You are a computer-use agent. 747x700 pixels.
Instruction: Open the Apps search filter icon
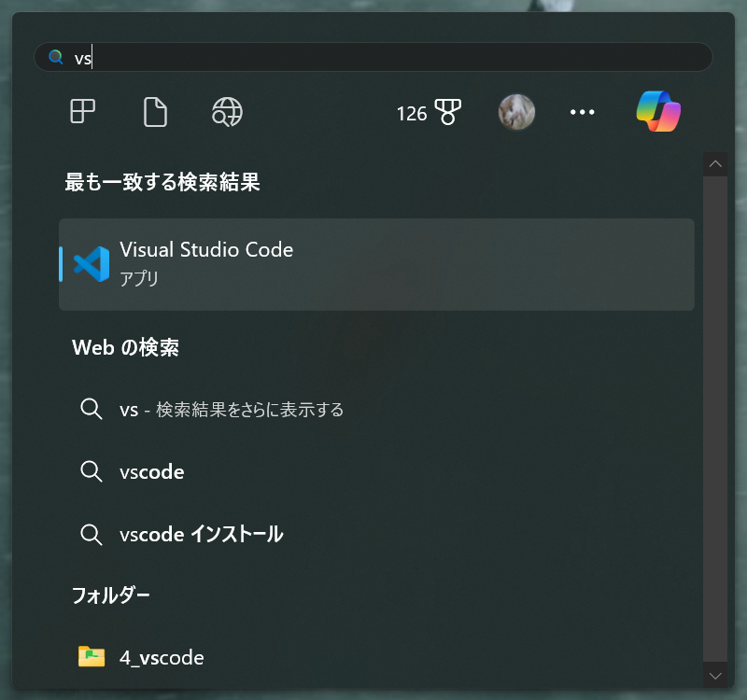tap(81, 112)
